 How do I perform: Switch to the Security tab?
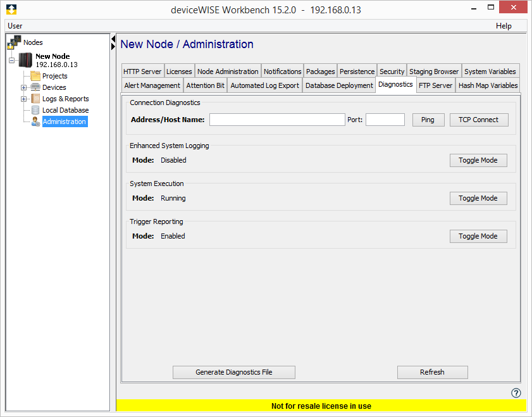click(x=392, y=72)
